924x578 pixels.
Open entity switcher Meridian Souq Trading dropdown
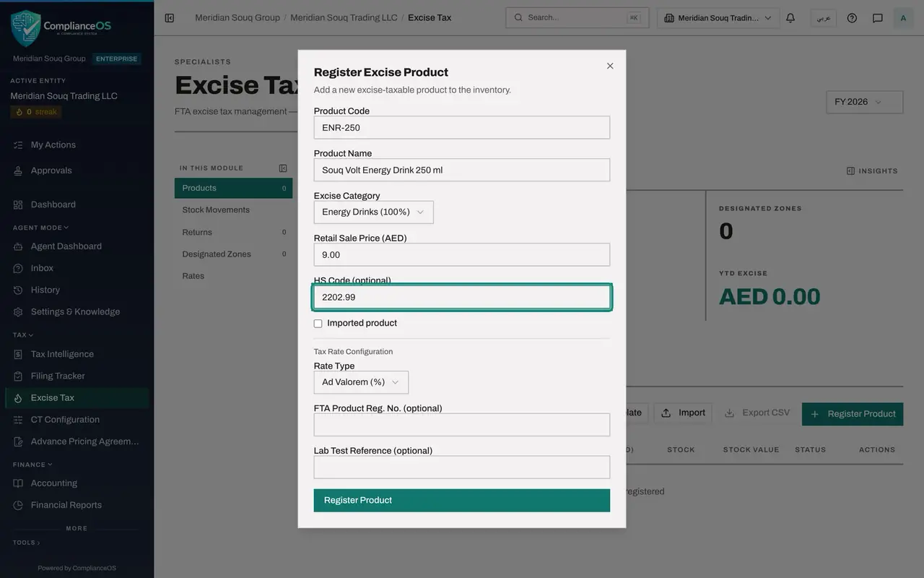click(718, 18)
